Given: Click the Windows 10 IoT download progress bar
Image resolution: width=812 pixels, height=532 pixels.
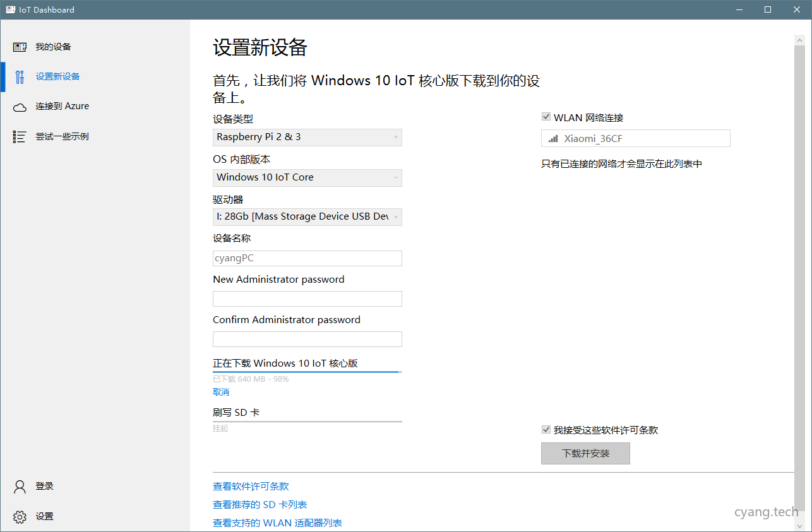Looking at the screenshot, I should 307,372.
